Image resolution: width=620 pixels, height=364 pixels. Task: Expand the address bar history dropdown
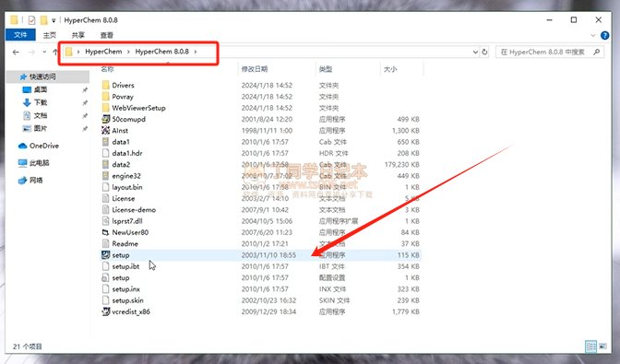[475, 52]
